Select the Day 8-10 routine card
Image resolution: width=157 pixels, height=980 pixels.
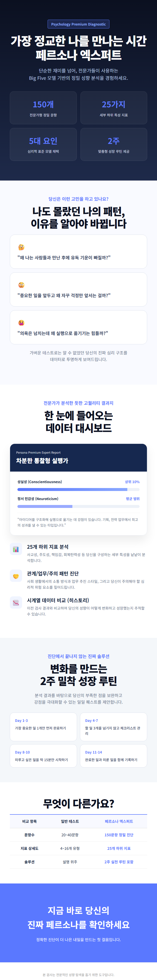point(43,756)
